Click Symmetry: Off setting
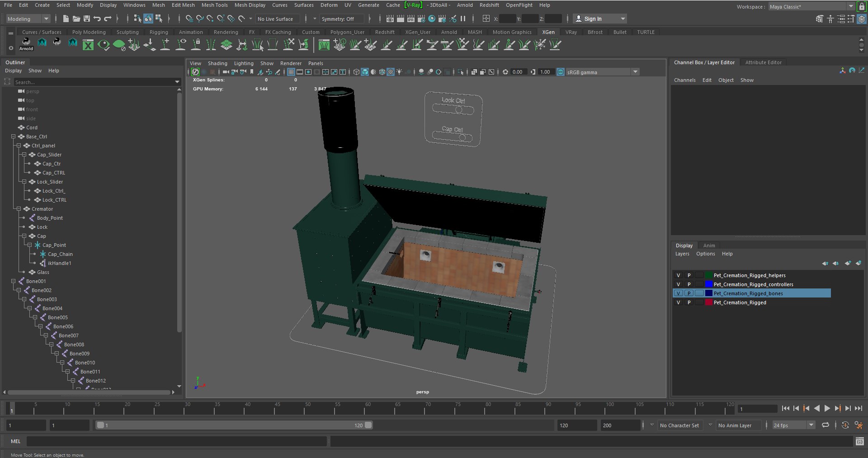Image resolution: width=868 pixels, height=458 pixels. [342, 19]
